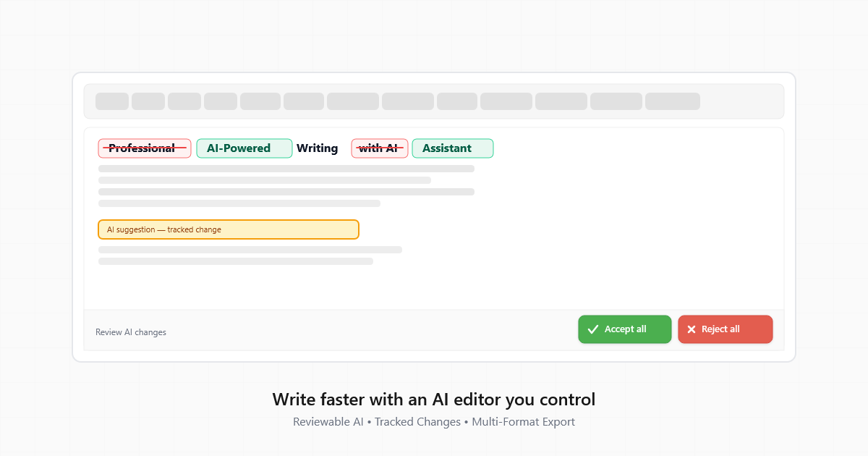Click the word "Writing" in the heading

[x=317, y=148]
